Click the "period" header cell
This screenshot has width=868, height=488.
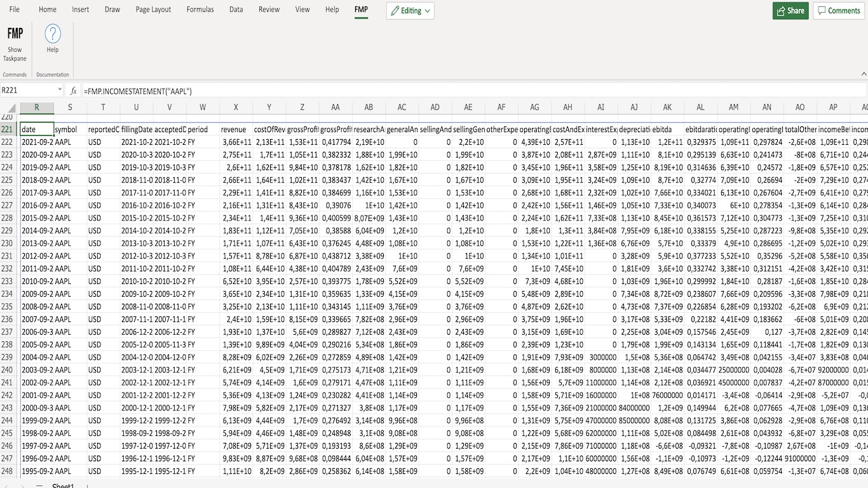[203, 130]
